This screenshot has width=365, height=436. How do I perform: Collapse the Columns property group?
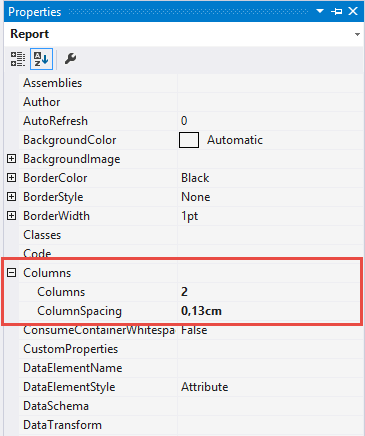pyautogui.click(x=12, y=273)
